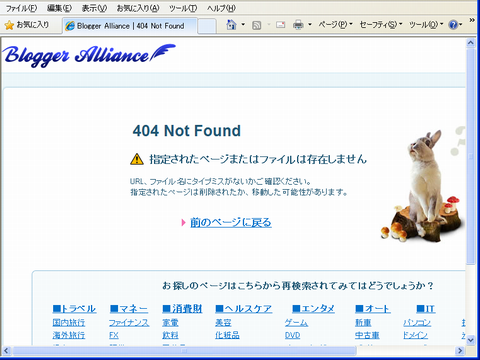Open the ■オート category link

coord(373,309)
